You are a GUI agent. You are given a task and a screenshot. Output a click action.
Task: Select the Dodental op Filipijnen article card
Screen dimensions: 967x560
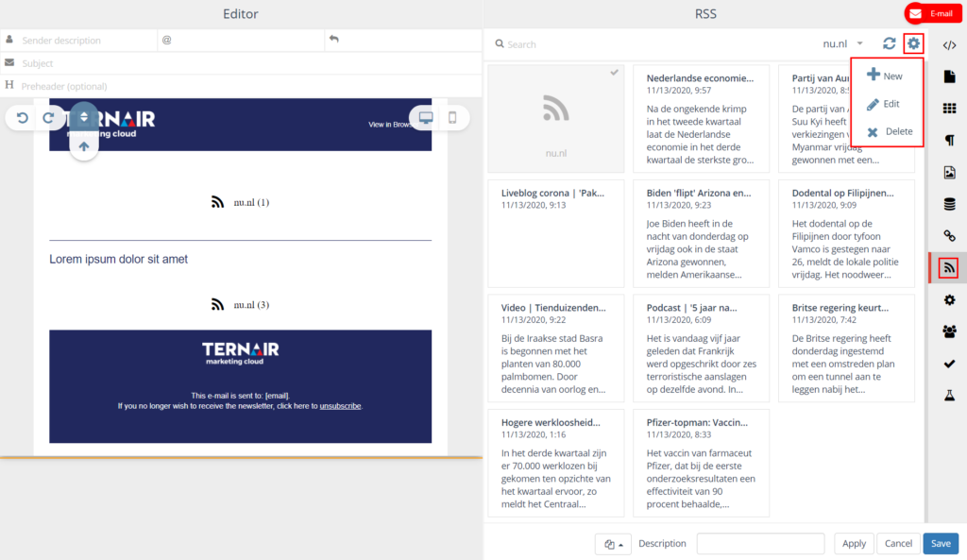(847, 233)
